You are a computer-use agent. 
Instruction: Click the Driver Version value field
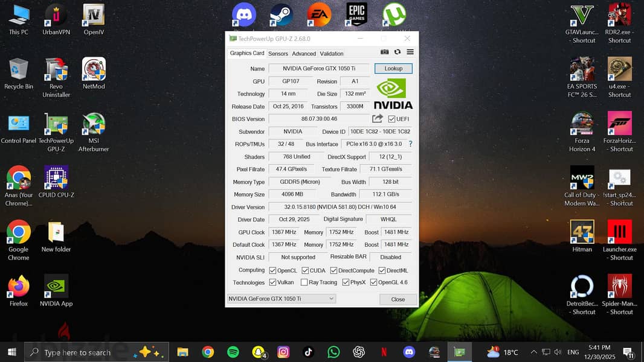[340, 207]
